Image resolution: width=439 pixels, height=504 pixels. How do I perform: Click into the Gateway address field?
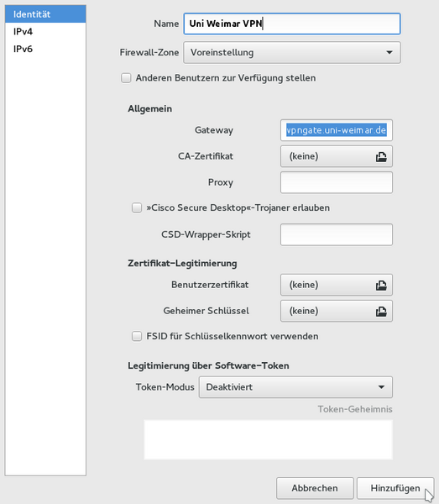[x=337, y=130]
